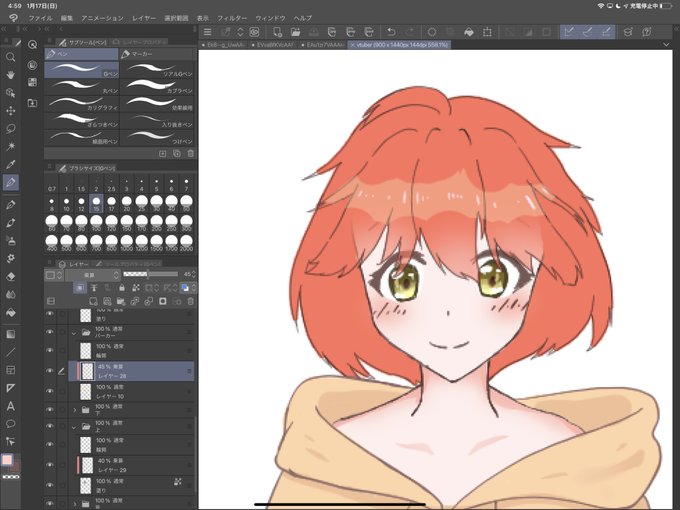
Task: Select the Magnifier zoom tool
Action: click(x=11, y=57)
